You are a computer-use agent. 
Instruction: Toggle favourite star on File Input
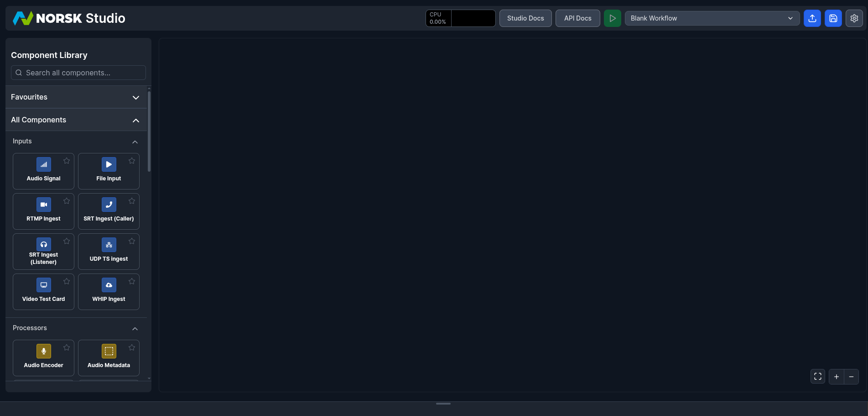(132, 161)
